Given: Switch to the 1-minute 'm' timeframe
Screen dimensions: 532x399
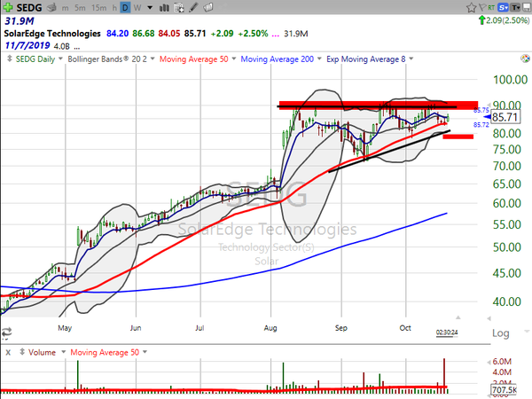Looking at the screenshot, I should pyautogui.click(x=65, y=8).
